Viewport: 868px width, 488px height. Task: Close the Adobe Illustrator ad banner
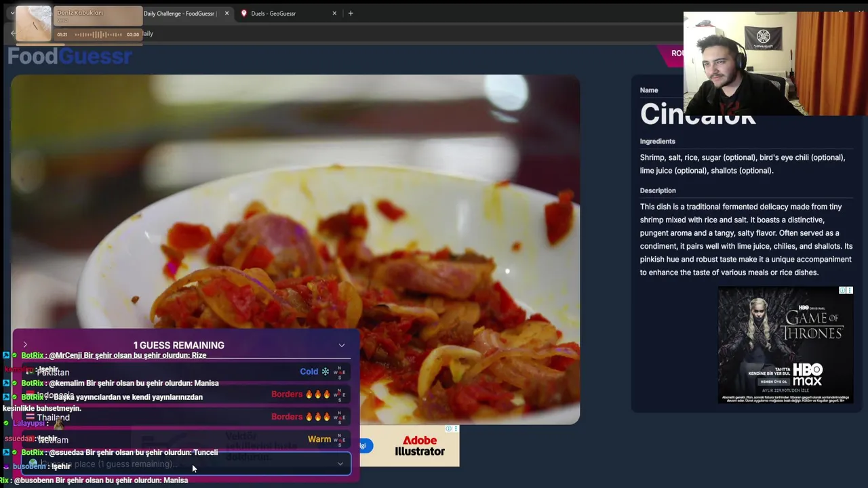coord(456,429)
